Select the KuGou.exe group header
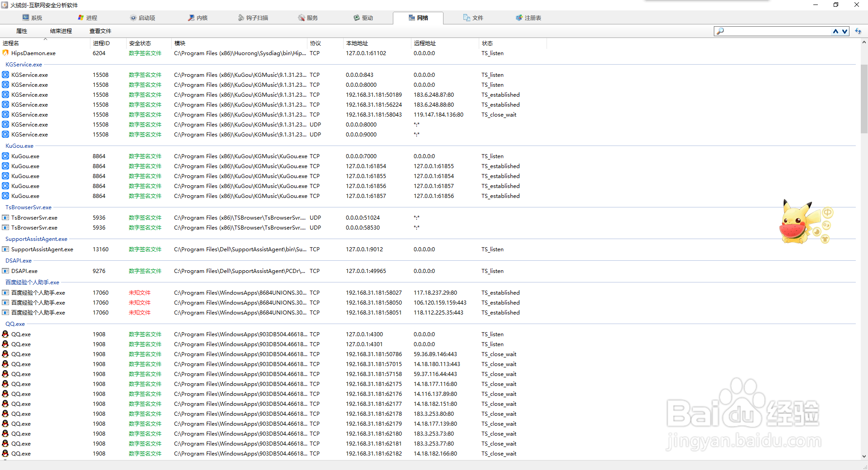 click(19, 146)
